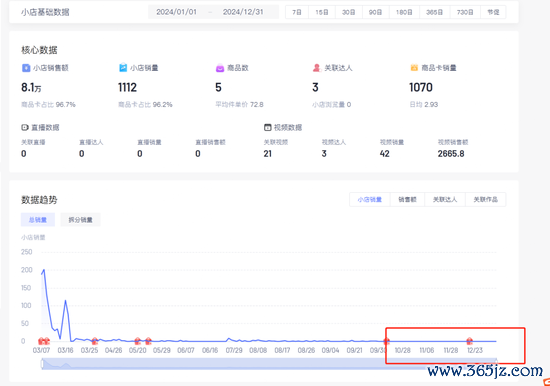Click the 视频销售额 value 2665.8

tap(451, 154)
